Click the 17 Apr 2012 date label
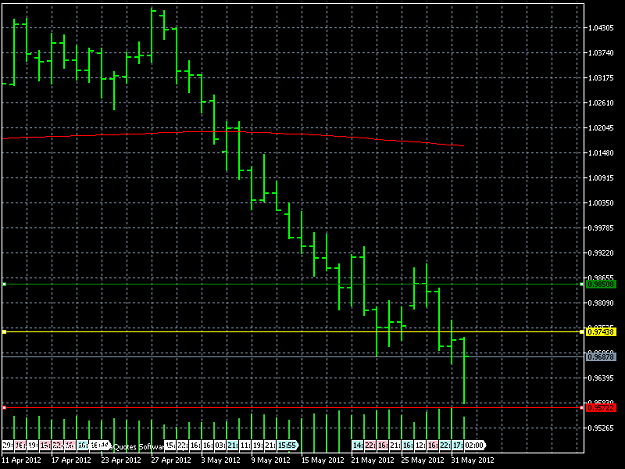The height and width of the screenshot is (469, 625). coord(71,460)
